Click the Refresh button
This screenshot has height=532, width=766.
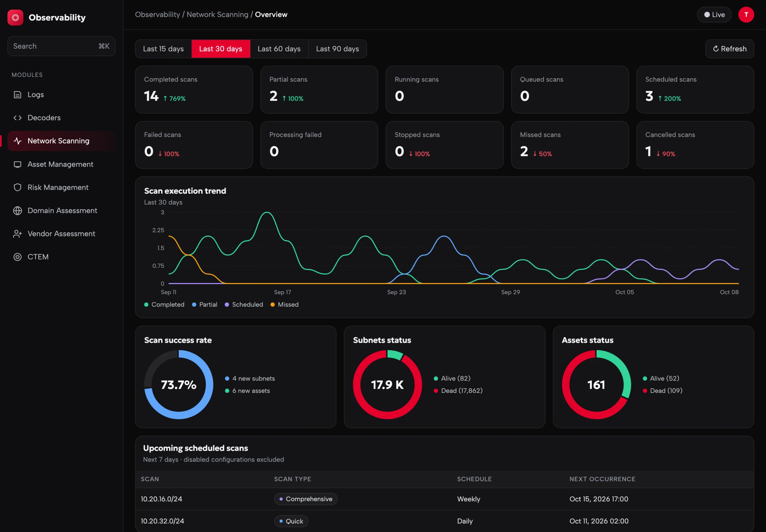click(x=729, y=49)
